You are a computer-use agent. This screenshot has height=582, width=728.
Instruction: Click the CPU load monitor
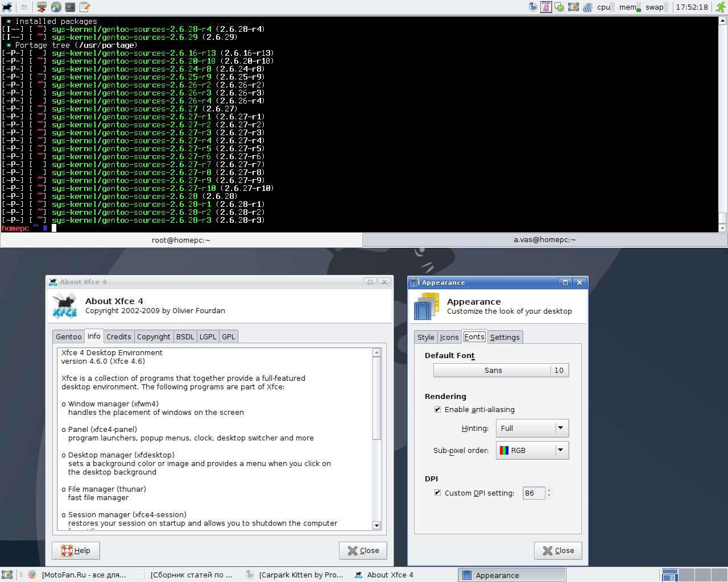pos(605,7)
